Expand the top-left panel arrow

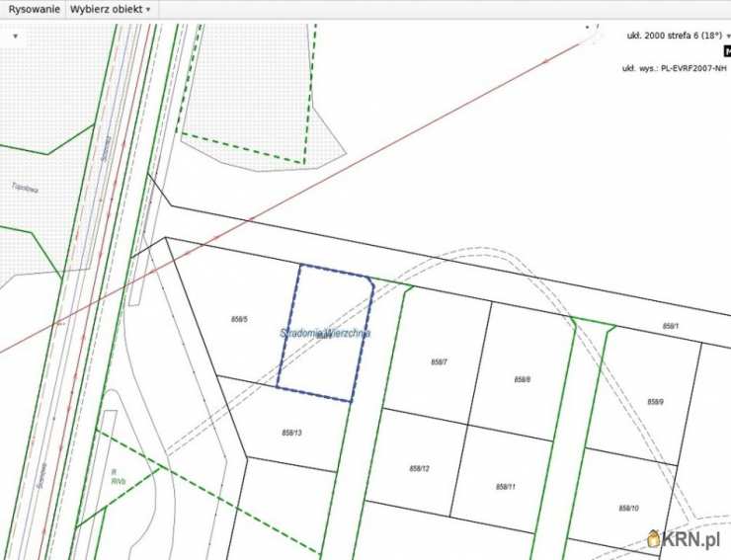[15, 36]
